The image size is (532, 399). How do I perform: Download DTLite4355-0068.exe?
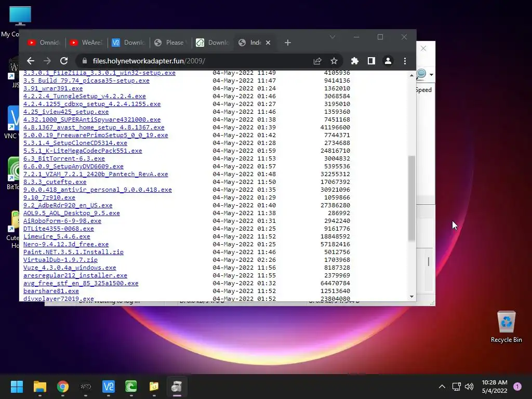tap(58, 229)
